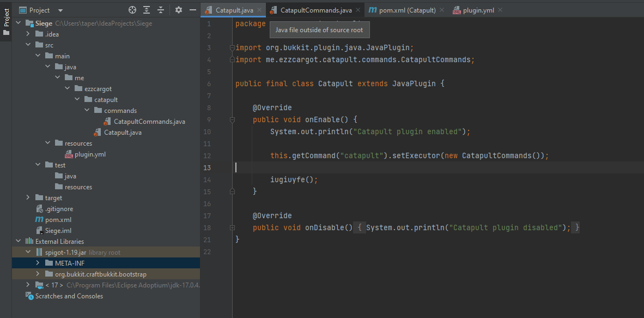Screen dimensions: 644x318
Task: Switch to pom.xml (Catapult) tab
Action: [408, 10]
